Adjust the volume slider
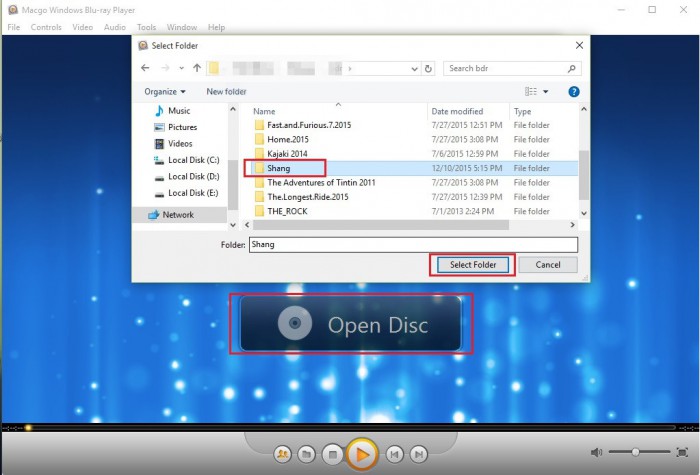The image size is (700, 475). click(636, 453)
